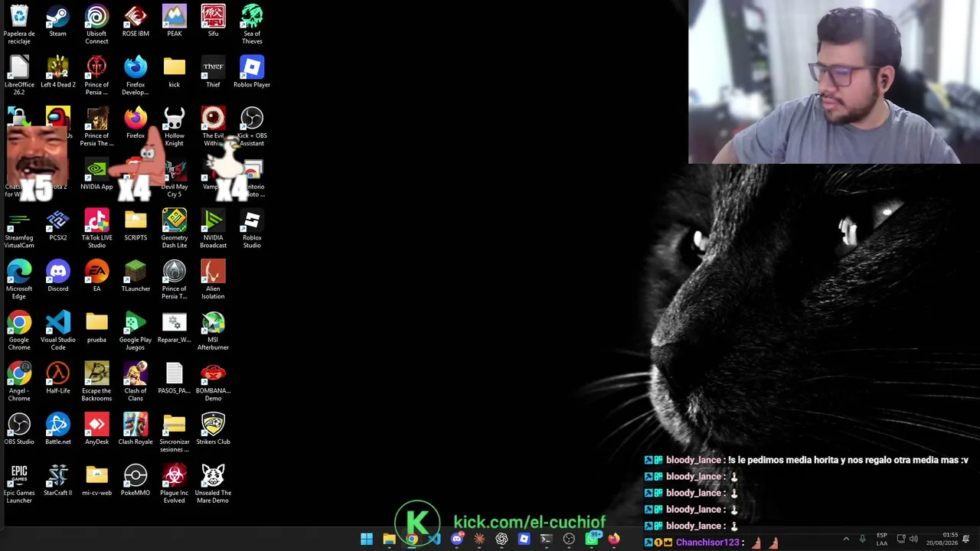The width and height of the screenshot is (980, 551).
Task: Select the Unsealed The Mare Demo shortcut
Action: (213, 484)
